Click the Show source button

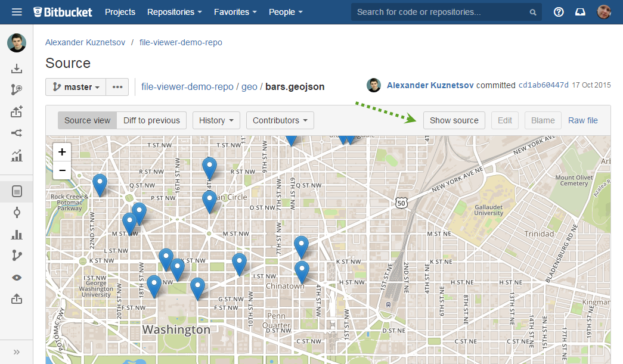[x=454, y=120]
